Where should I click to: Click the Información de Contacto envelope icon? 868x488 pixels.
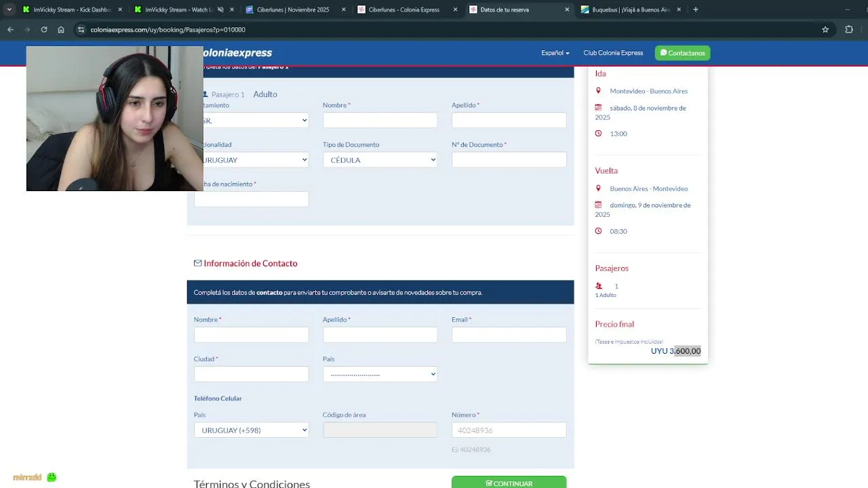[x=198, y=263]
